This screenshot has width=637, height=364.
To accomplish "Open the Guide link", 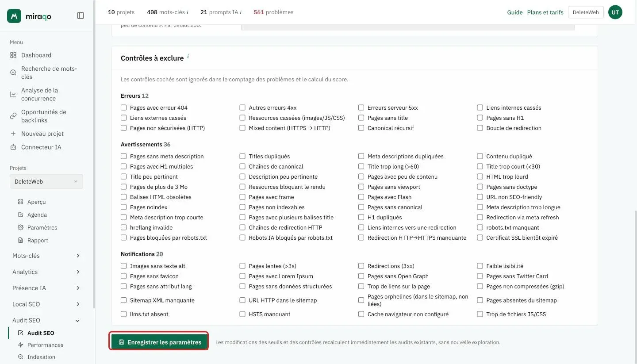I will point(515,12).
